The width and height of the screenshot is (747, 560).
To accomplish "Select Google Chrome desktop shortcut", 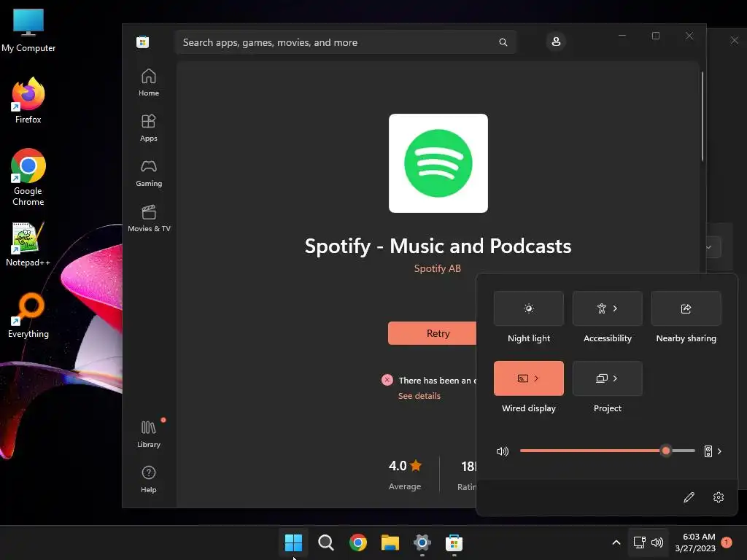I will tap(28, 177).
